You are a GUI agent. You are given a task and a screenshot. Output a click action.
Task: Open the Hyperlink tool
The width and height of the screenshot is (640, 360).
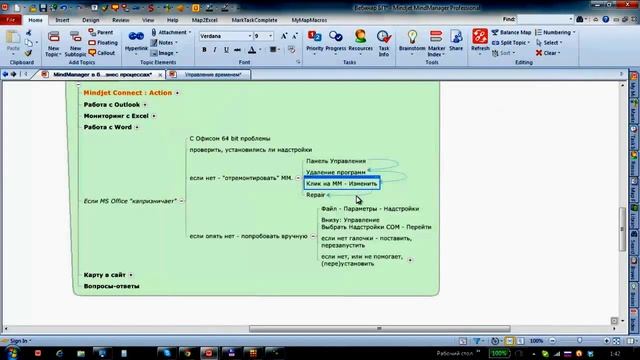(136, 42)
